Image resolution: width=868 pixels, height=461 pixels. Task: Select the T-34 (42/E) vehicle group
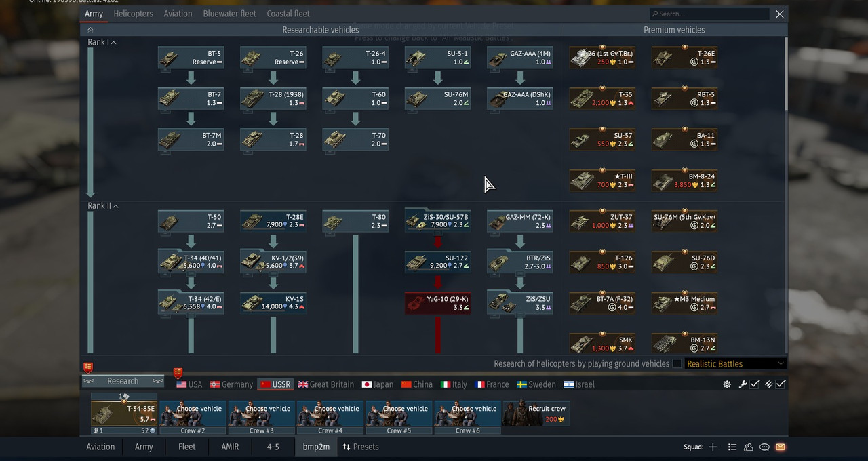[191, 303]
